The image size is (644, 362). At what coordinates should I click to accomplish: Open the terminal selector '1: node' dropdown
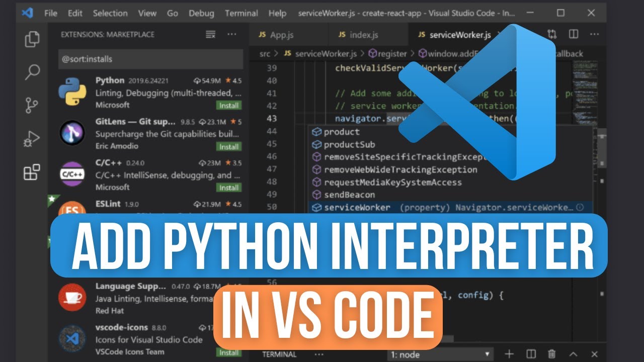[x=439, y=354]
